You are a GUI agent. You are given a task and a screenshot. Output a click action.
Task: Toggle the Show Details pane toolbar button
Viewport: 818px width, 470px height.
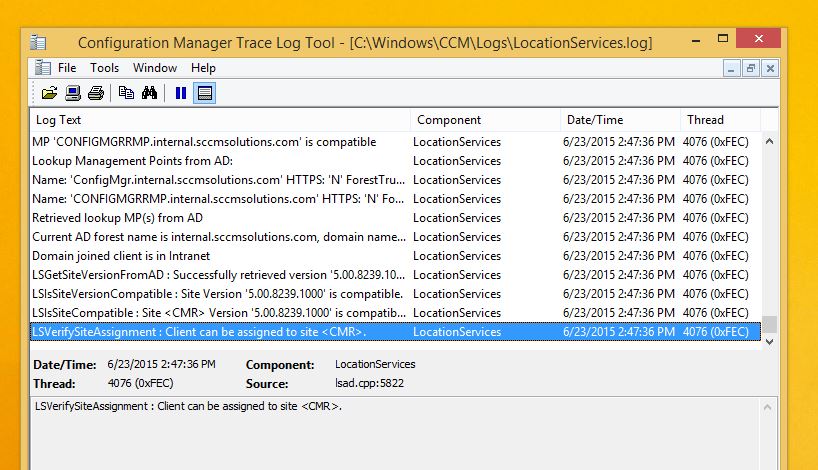coord(205,93)
